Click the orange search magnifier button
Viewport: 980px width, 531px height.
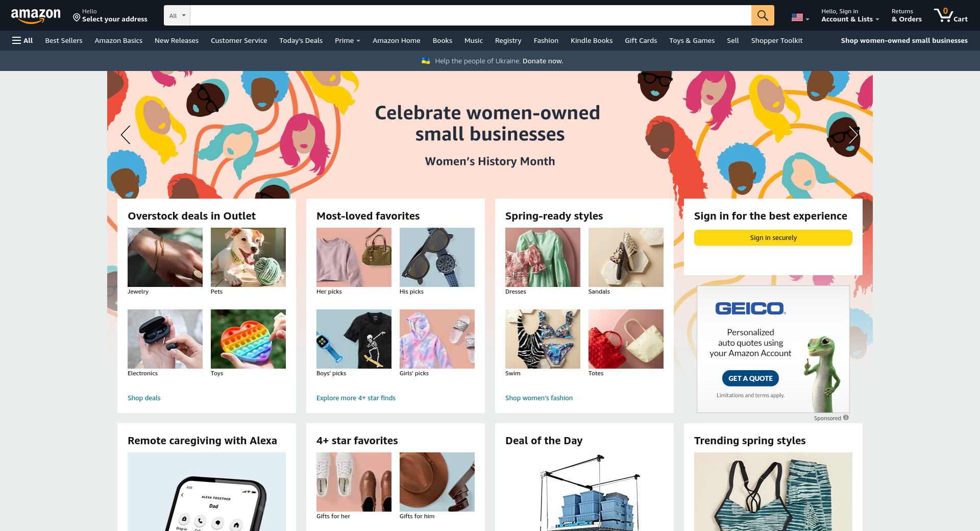coord(763,15)
